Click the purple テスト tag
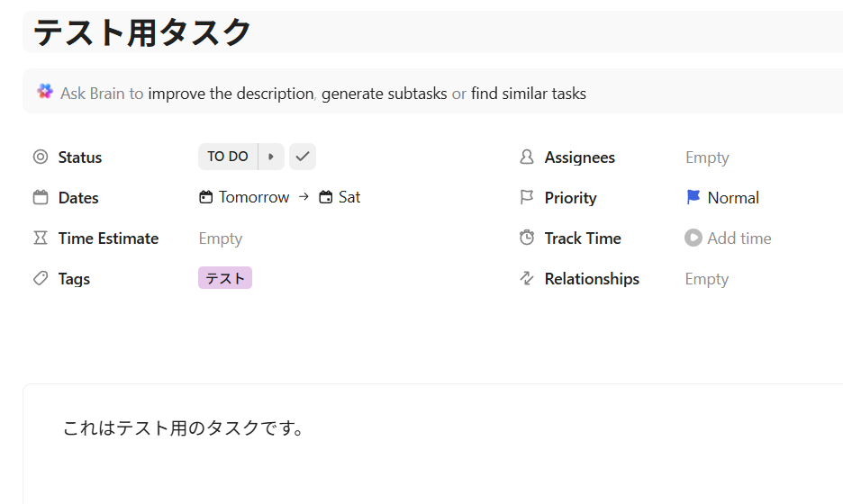Viewport: 843px width, 504px height. tap(225, 278)
